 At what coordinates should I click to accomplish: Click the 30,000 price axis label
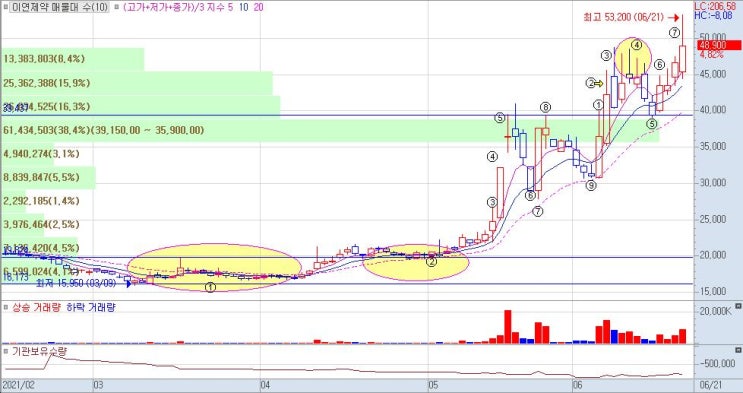[x=713, y=183]
